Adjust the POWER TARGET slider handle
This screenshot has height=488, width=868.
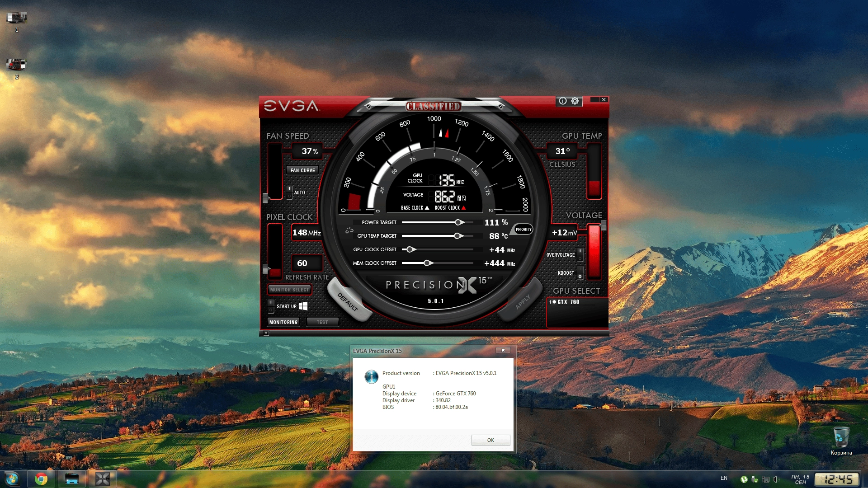click(459, 222)
